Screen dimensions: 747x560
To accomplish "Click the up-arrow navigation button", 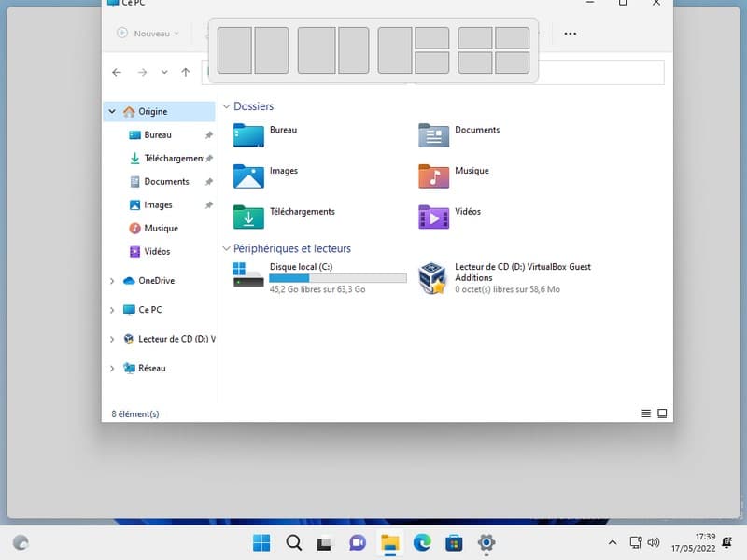I will 186,72.
